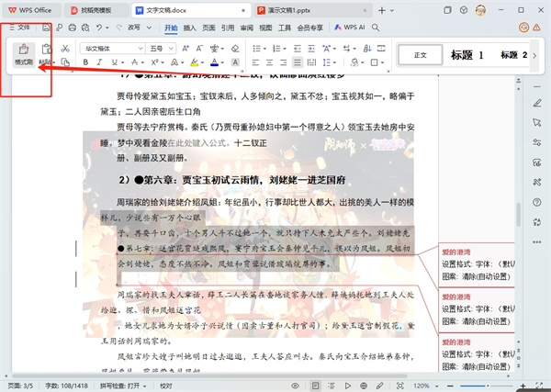The height and width of the screenshot is (392, 551).
Task: Click the more (…) icon in right sidebar
Action: point(537,241)
